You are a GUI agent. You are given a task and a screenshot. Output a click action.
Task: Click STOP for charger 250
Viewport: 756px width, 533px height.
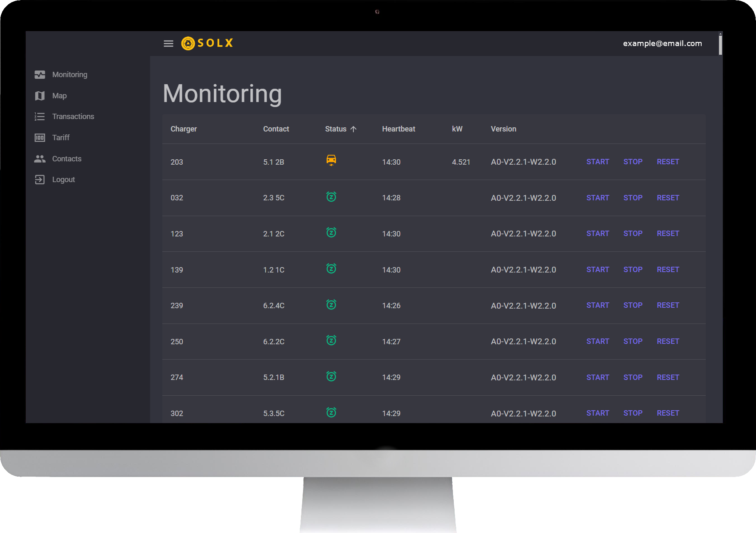(633, 341)
